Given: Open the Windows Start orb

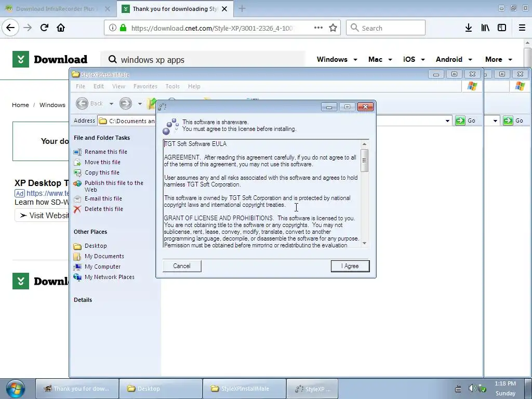Looking at the screenshot, I should tap(15, 389).
